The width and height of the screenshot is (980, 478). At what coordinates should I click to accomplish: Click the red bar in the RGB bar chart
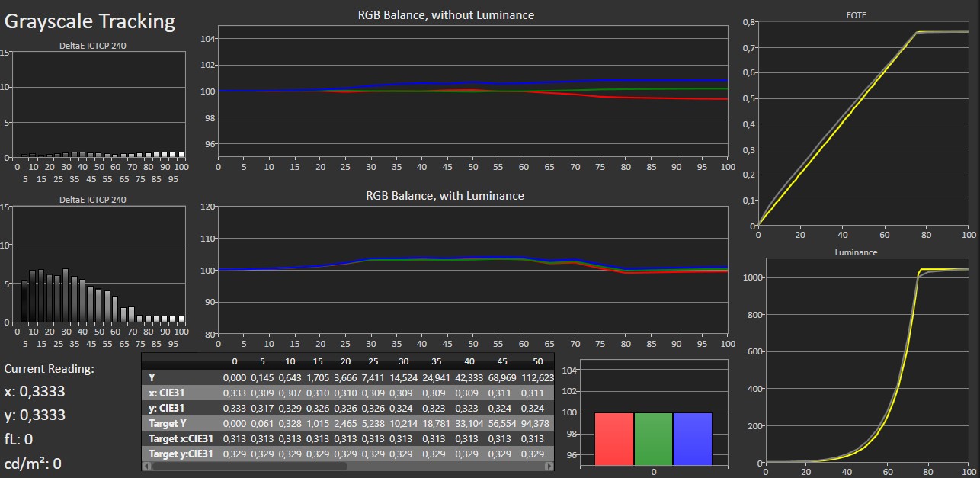tap(613, 438)
